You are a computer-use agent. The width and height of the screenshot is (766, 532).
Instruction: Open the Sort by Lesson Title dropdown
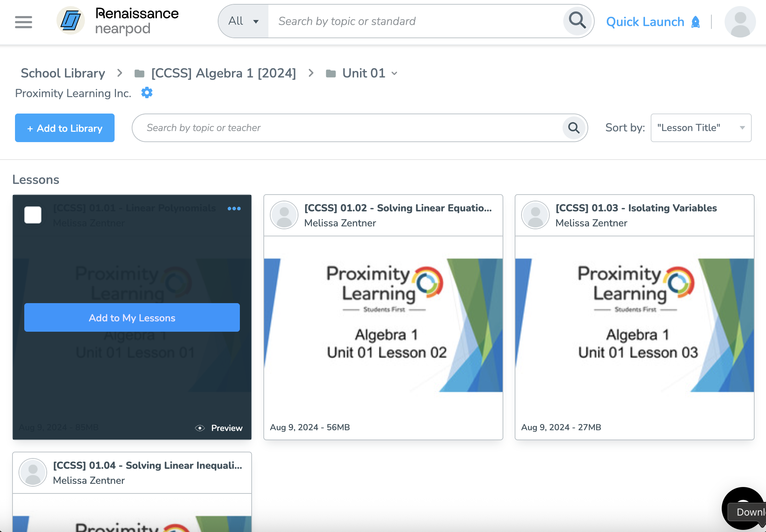(701, 128)
